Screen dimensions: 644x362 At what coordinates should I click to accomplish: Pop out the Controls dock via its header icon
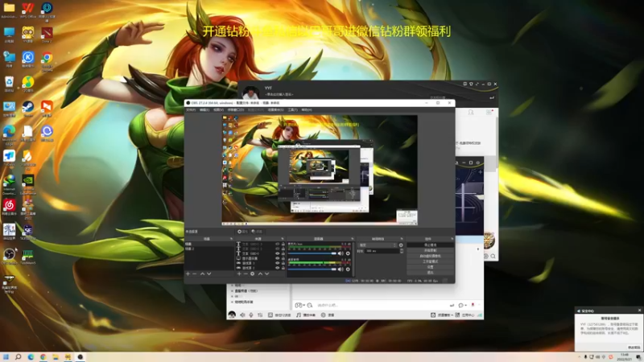(x=452, y=238)
